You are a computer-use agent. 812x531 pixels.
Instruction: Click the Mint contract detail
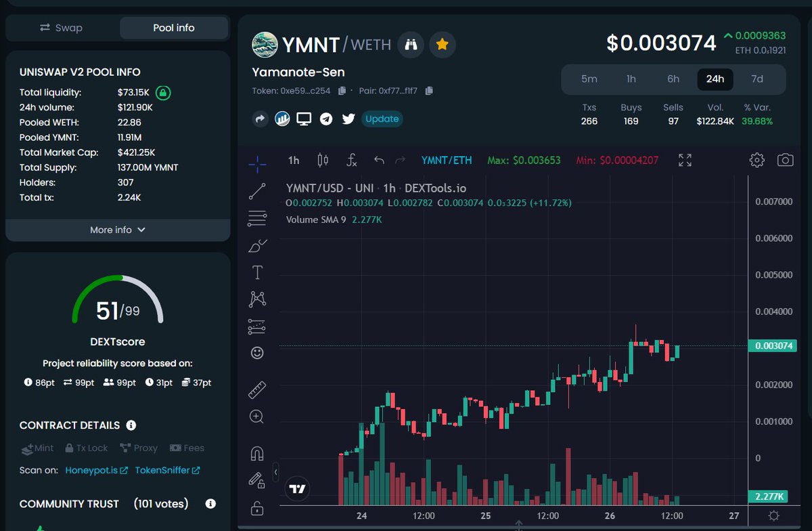click(x=37, y=448)
